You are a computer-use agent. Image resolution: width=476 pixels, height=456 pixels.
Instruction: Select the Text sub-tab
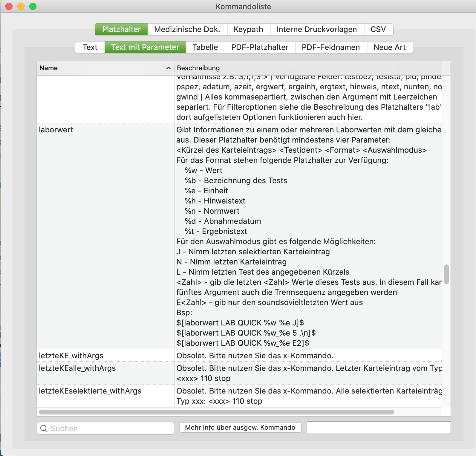[x=90, y=47]
